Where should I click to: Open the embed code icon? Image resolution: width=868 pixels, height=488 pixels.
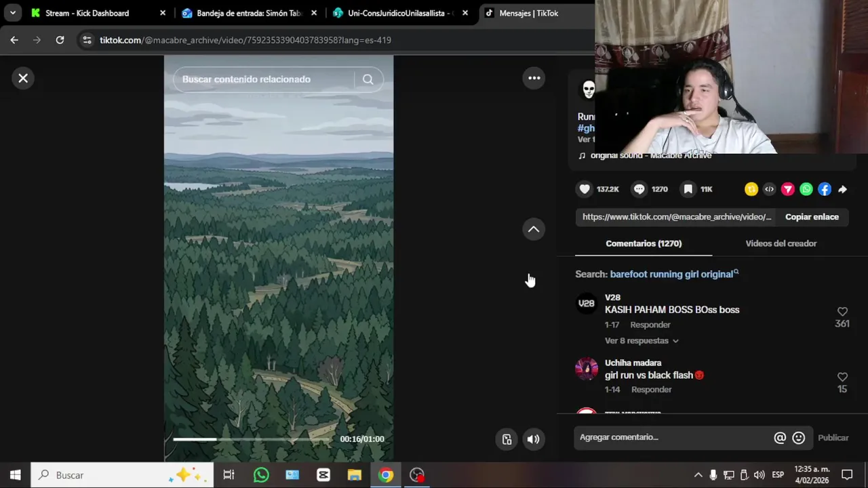(769, 190)
